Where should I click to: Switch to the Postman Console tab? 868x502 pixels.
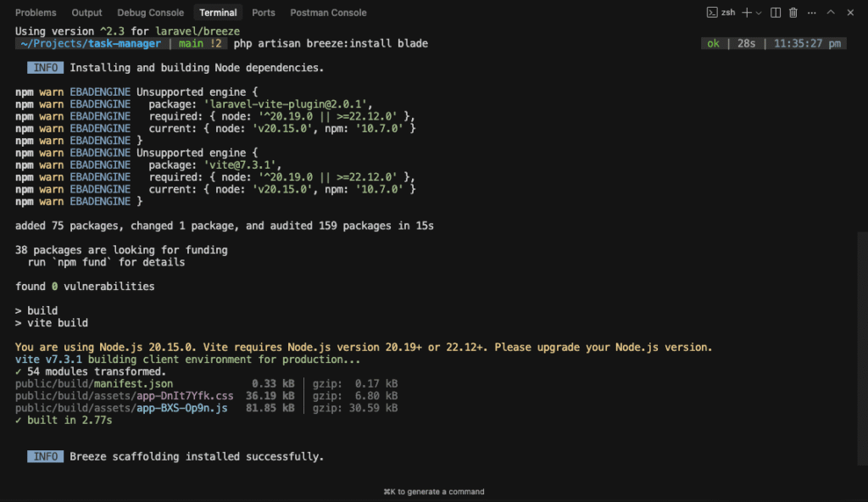pos(328,13)
